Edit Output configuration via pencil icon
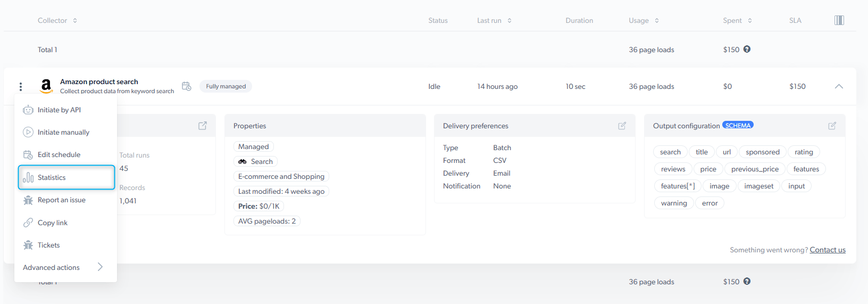The width and height of the screenshot is (868, 304). 832,126
